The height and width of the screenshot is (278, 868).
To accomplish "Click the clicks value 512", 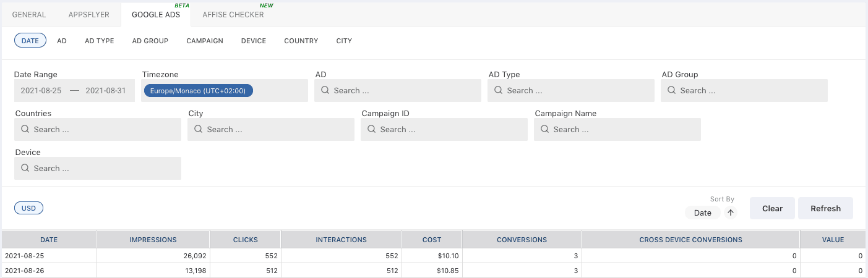I will pyautogui.click(x=270, y=271).
